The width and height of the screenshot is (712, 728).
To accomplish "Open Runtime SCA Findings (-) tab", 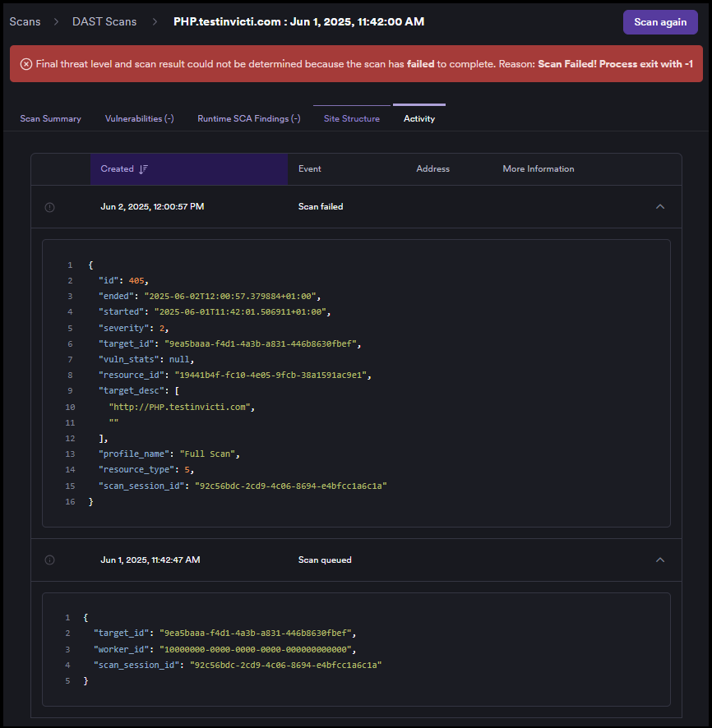I will pos(249,119).
